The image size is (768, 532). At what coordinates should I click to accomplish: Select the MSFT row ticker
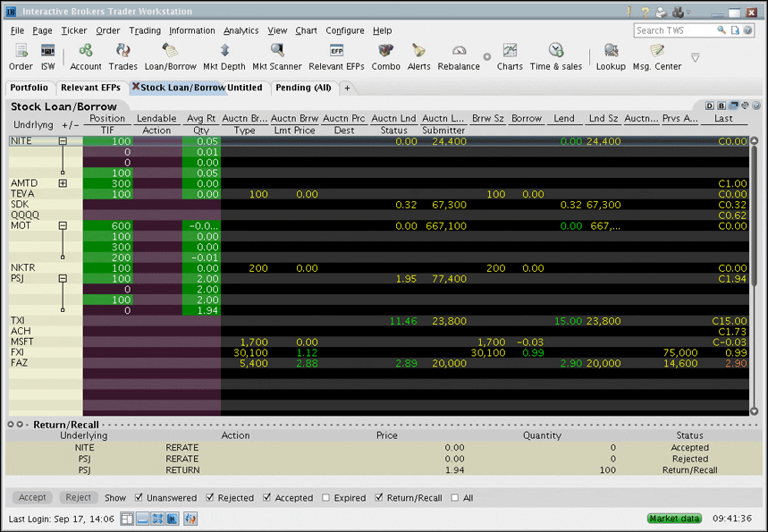tap(22, 342)
